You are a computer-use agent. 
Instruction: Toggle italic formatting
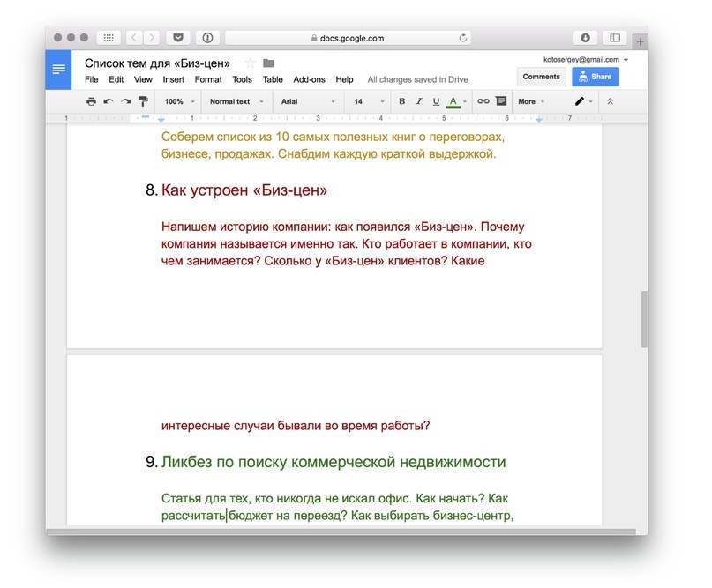tap(419, 101)
